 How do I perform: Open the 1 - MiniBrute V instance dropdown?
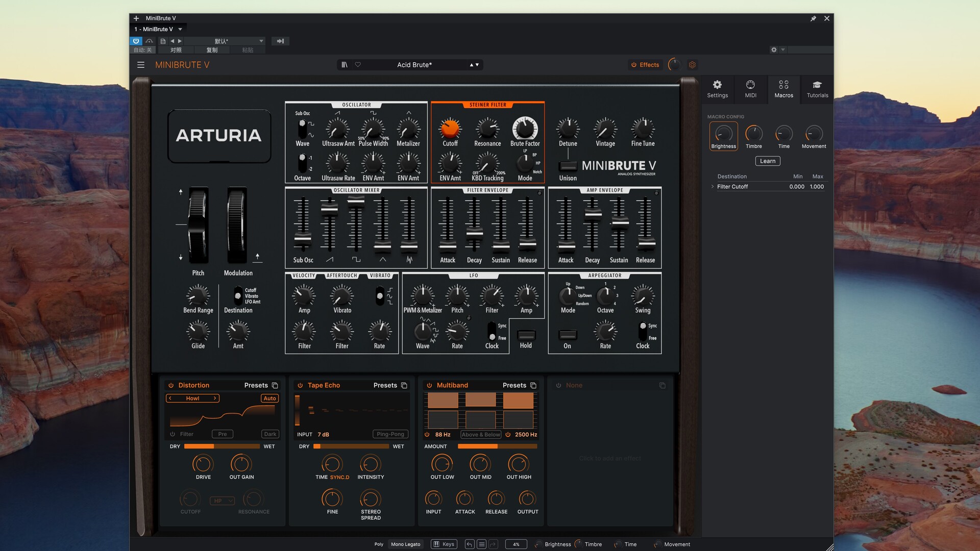pos(158,29)
